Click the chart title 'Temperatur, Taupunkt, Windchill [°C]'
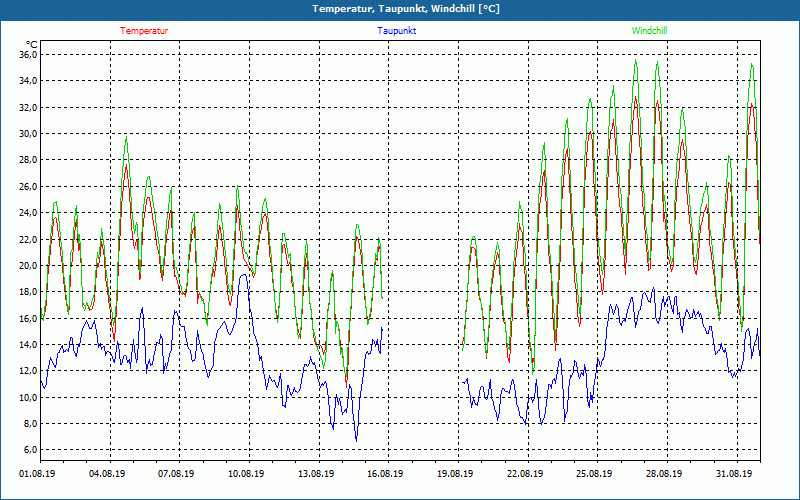Image resolution: width=800 pixels, height=500 pixels. [x=406, y=9]
